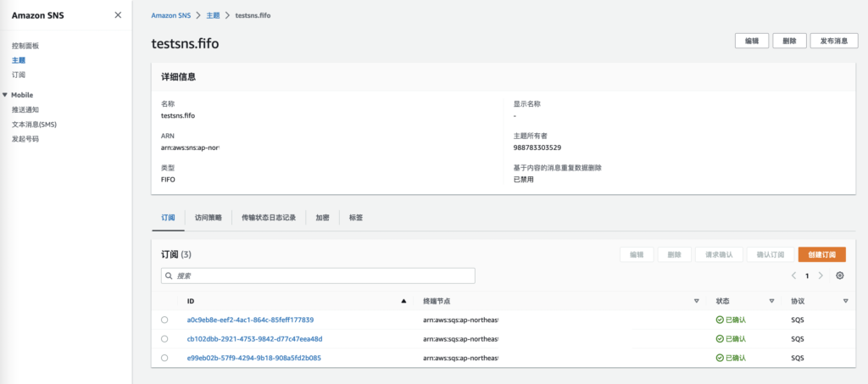Open 发起号码 in the sidebar
This screenshot has height=384, width=868.
point(25,139)
